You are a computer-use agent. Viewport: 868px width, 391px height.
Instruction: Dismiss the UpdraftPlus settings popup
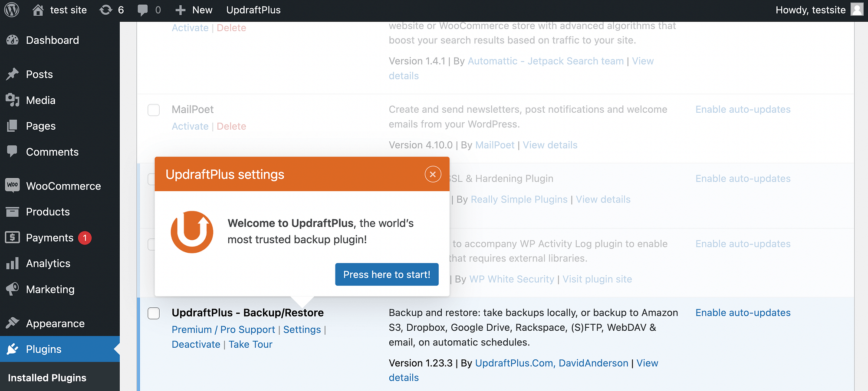[x=432, y=174]
